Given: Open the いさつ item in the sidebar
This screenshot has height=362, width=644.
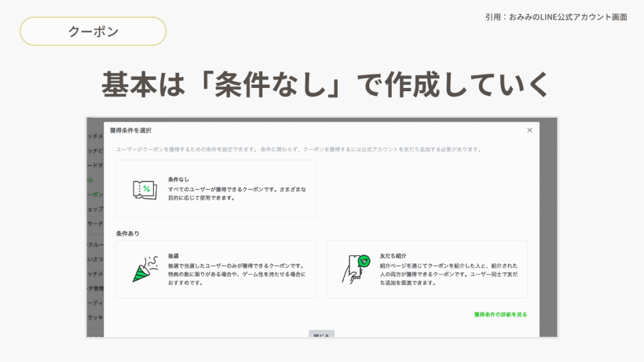Looking at the screenshot, I should [x=95, y=260].
